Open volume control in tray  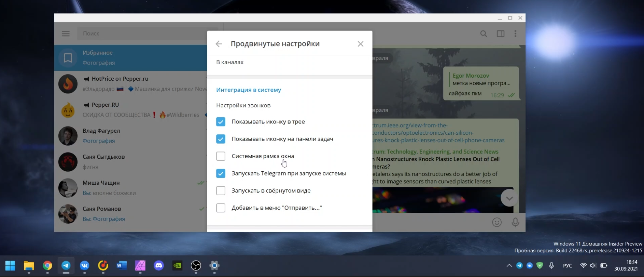click(593, 265)
